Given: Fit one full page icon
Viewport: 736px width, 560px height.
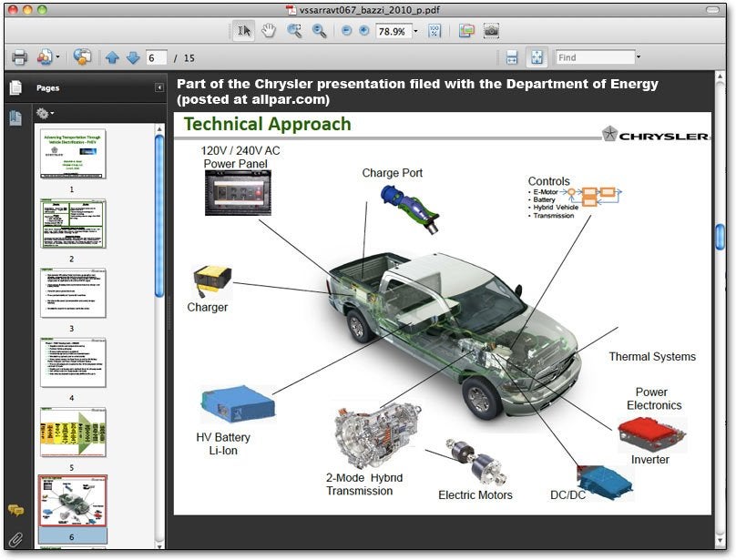Looking at the screenshot, I should 537,57.
